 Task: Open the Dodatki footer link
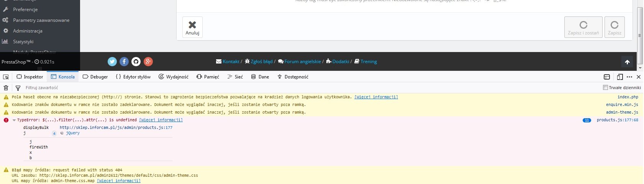(338, 61)
